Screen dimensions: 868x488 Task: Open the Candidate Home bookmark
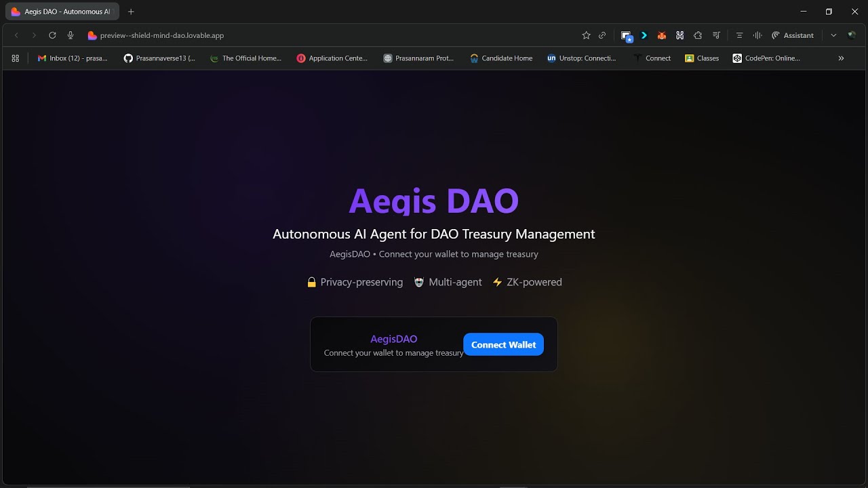click(x=501, y=58)
